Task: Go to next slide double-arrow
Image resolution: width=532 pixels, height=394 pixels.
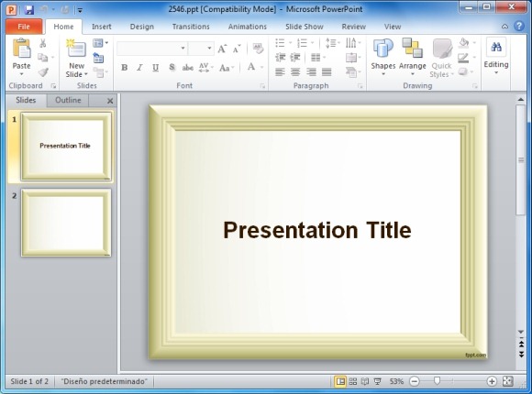Action: pyautogui.click(x=521, y=355)
